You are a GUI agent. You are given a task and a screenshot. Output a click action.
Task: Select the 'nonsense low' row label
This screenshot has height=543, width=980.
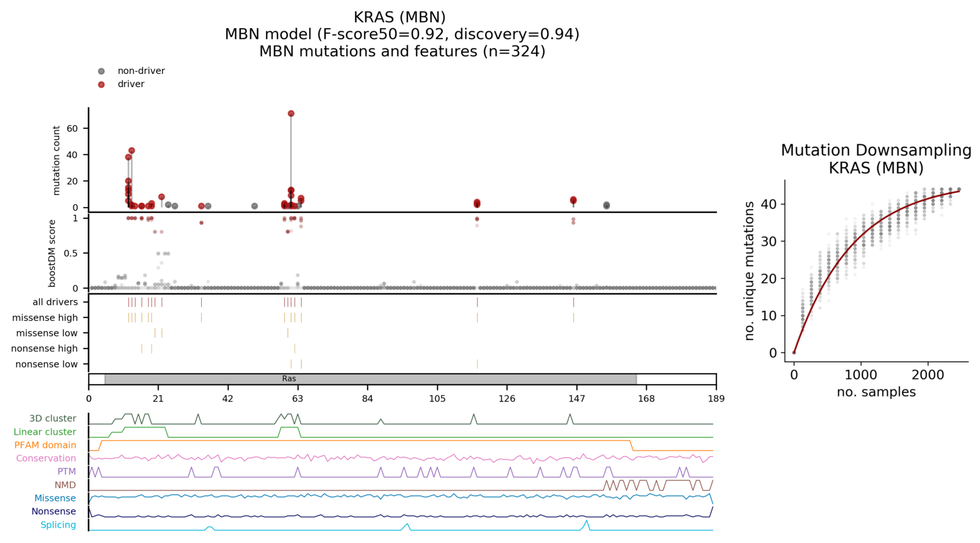coord(46,364)
